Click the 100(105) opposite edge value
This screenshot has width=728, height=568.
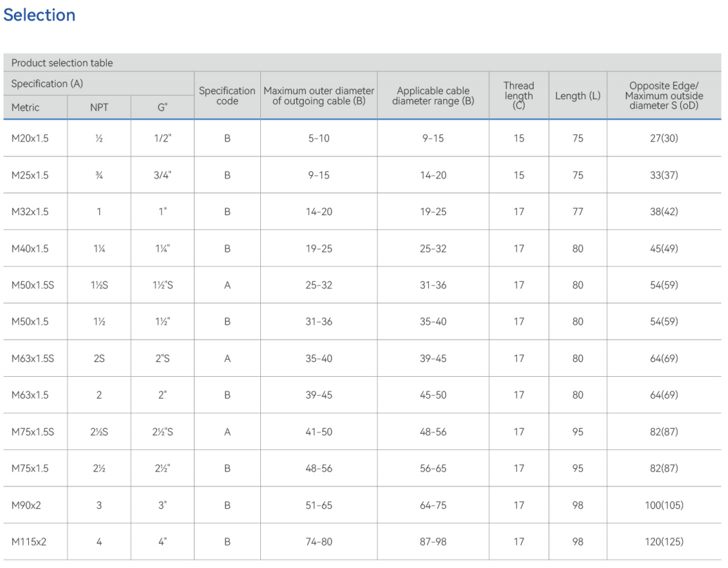(664, 505)
